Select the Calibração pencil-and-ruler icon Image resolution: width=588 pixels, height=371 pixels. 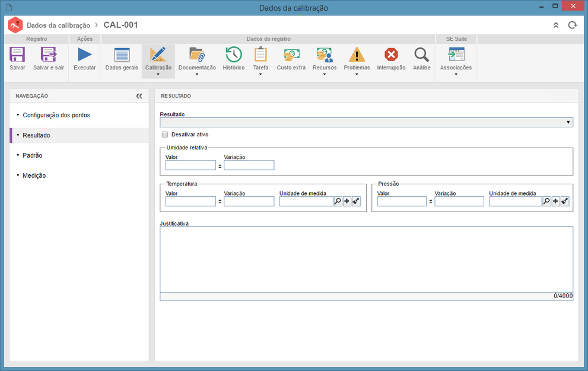pos(158,55)
